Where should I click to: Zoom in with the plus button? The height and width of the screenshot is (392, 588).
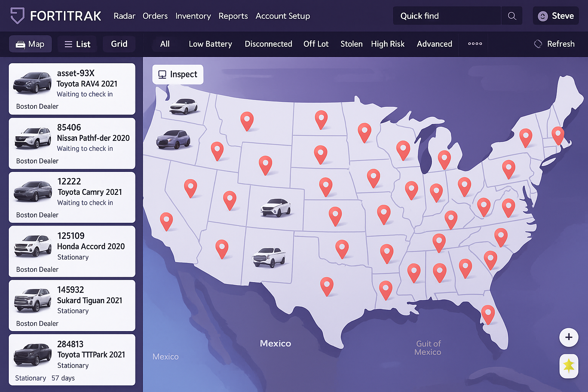coord(568,337)
